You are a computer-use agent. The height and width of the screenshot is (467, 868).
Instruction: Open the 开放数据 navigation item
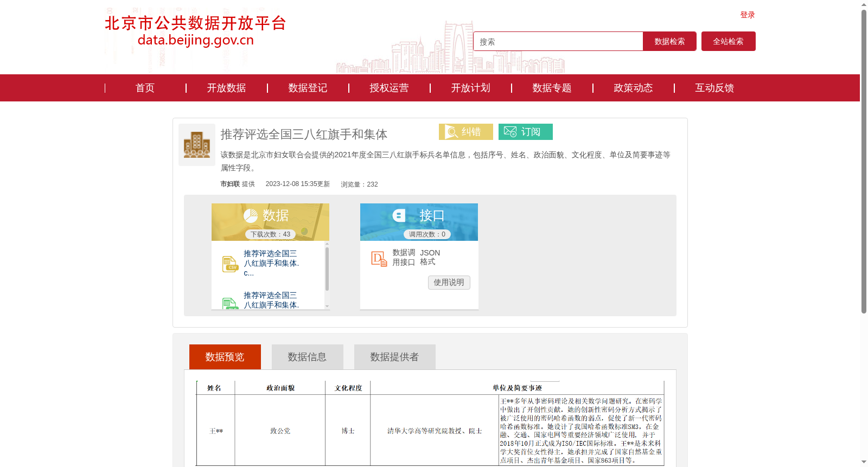click(x=226, y=88)
